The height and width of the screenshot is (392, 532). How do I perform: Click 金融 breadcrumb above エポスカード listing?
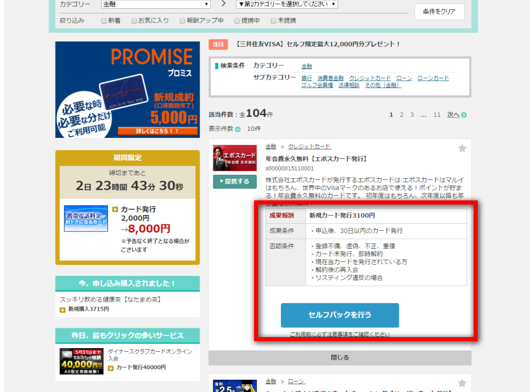271,147
